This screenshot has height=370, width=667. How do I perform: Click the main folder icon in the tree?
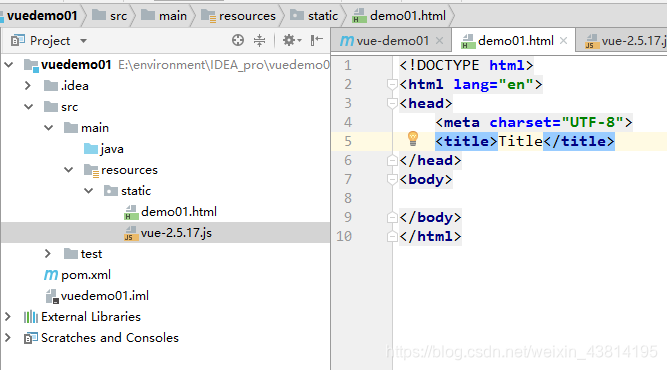(71, 128)
